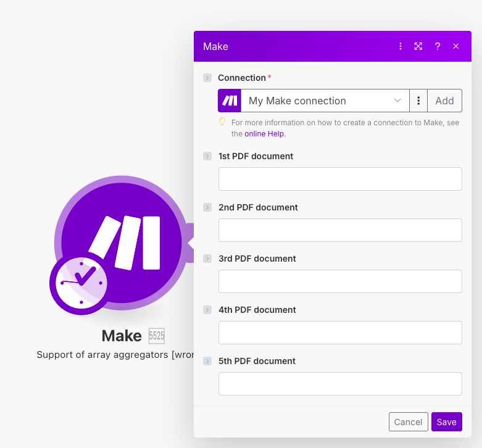
Task: Focus the 2nd PDF document input field
Action: (340, 230)
